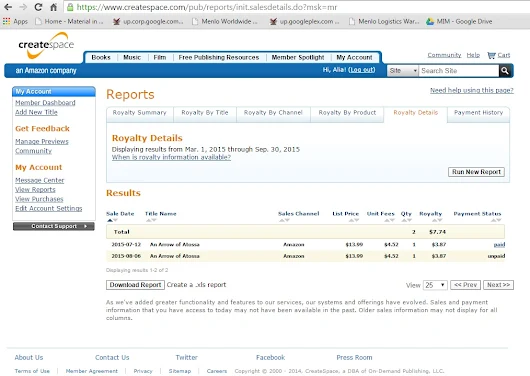The width and height of the screenshot is (530, 376).
Task: Click the Run New Report button
Action: (476, 172)
